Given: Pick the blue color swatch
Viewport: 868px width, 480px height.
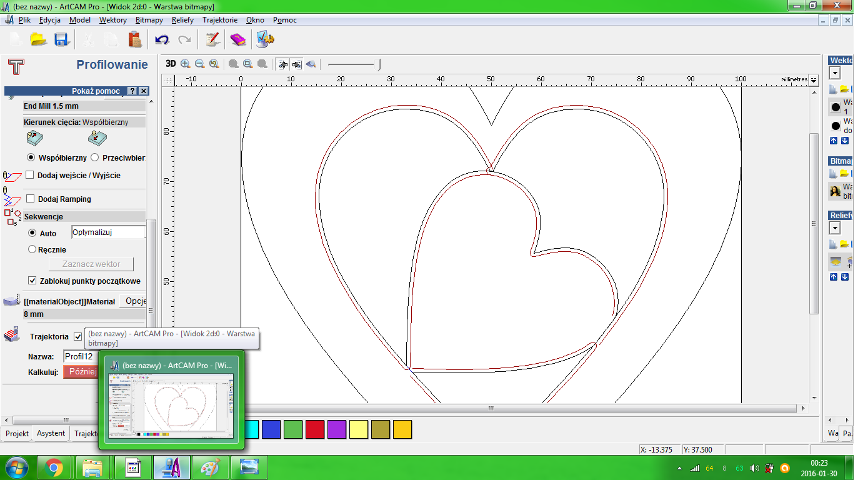Looking at the screenshot, I should click(x=271, y=429).
